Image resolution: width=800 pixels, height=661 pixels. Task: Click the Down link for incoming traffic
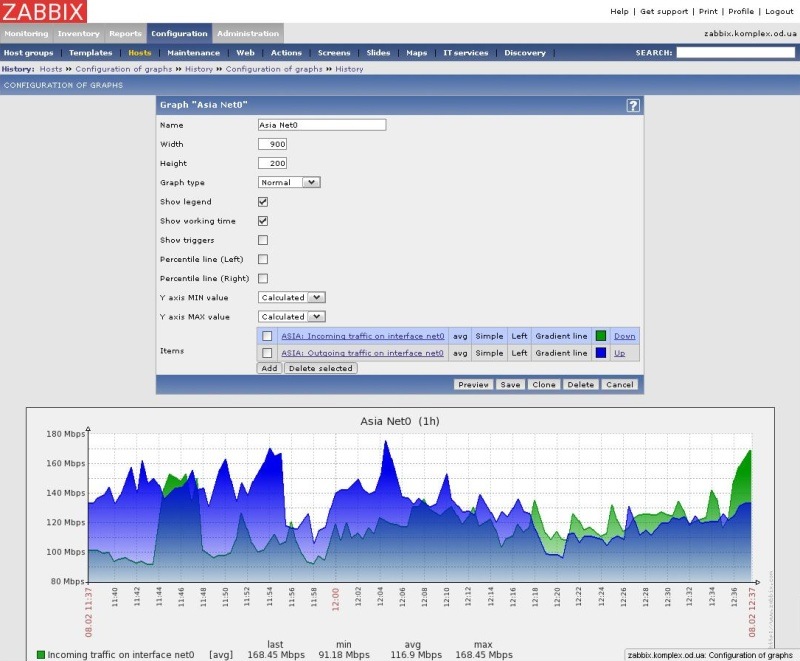[x=624, y=336]
